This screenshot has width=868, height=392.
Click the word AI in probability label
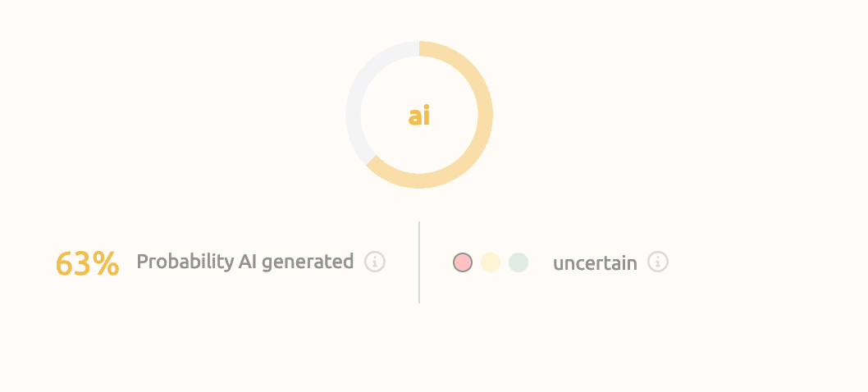click(248, 261)
